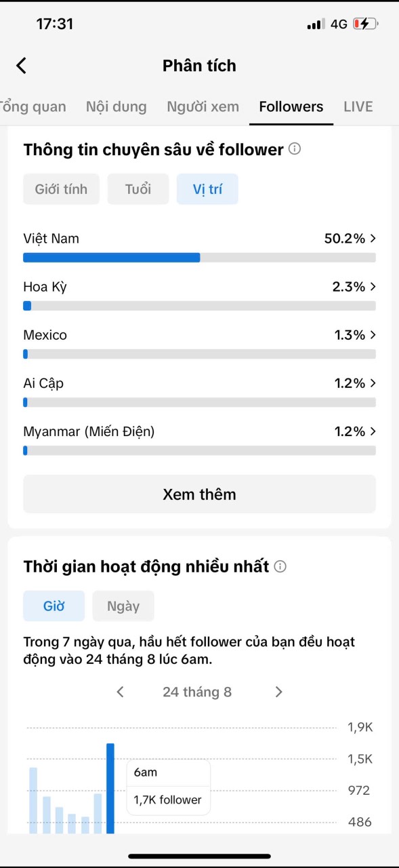The width and height of the screenshot is (399, 868).
Task: Switch activity view to Giờ
Action: click(x=54, y=606)
